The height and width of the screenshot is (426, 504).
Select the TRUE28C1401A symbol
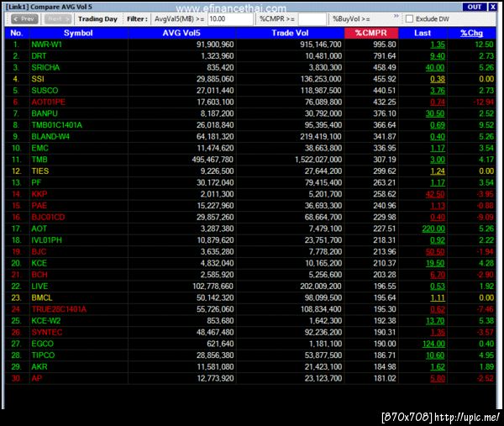tap(59, 309)
